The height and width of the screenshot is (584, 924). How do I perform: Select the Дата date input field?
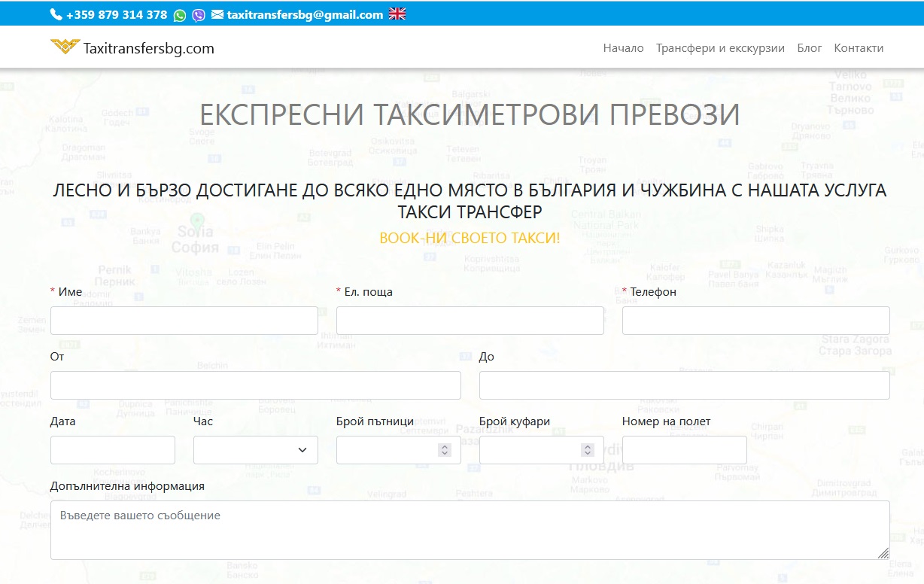[x=113, y=450]
